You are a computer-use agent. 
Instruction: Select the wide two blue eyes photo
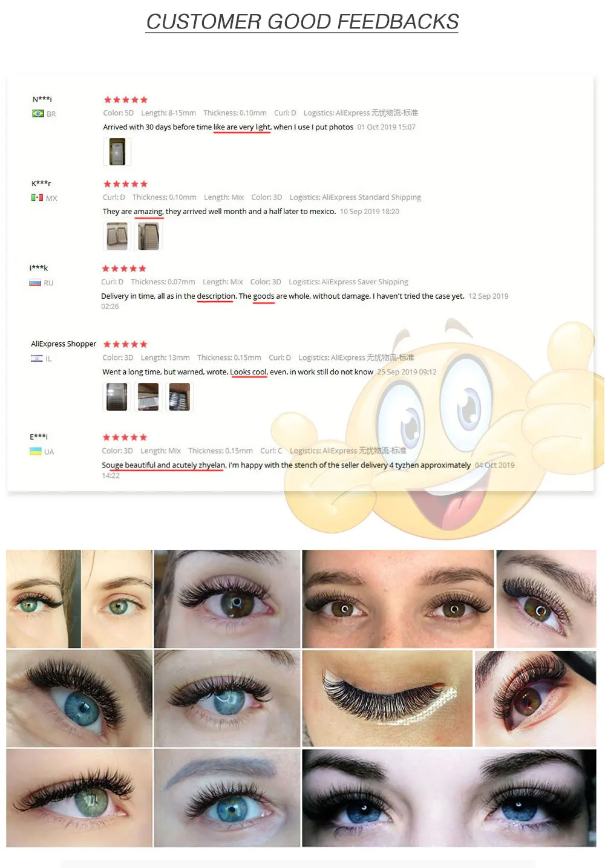(450, 798)
